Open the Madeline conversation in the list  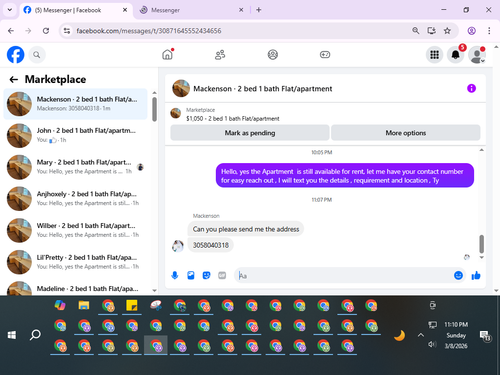tap(75, 288)
